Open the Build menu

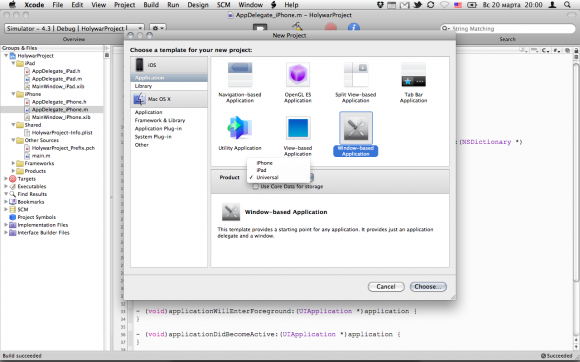click(151, 5)
